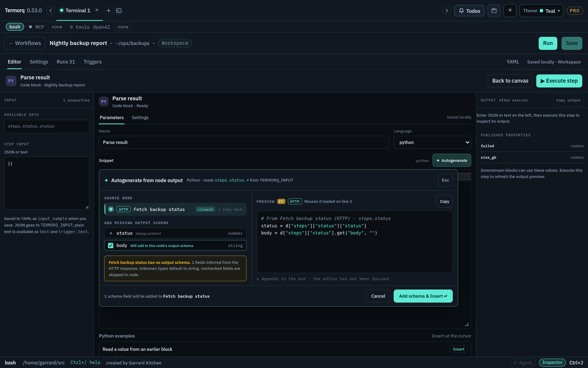Select Fetch backup status radio button
588x368 pixels.
[111, 209]
